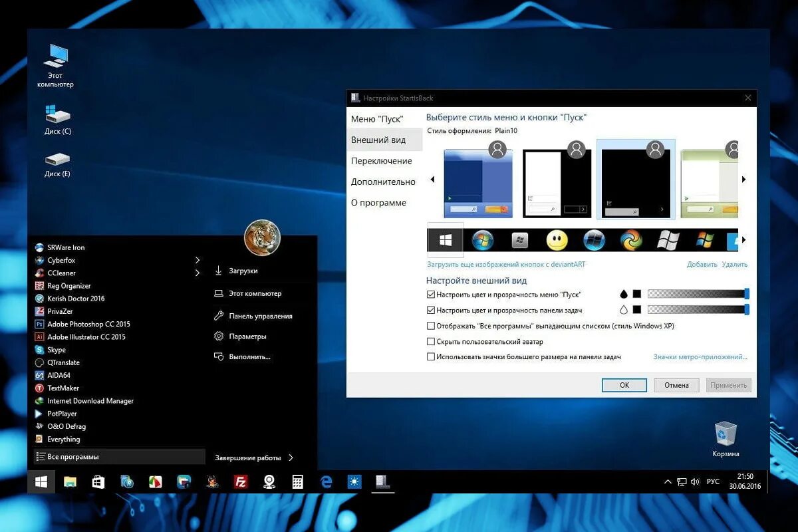Open the Windows Store taskbar icon
The width and height of the screenshot is (798, 532).
[98, 481]
